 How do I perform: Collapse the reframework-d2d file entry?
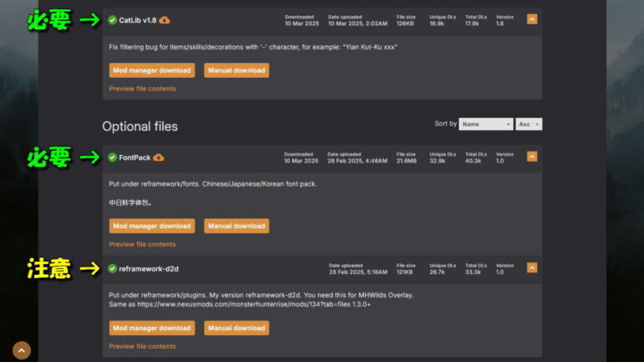pos(532,268)
